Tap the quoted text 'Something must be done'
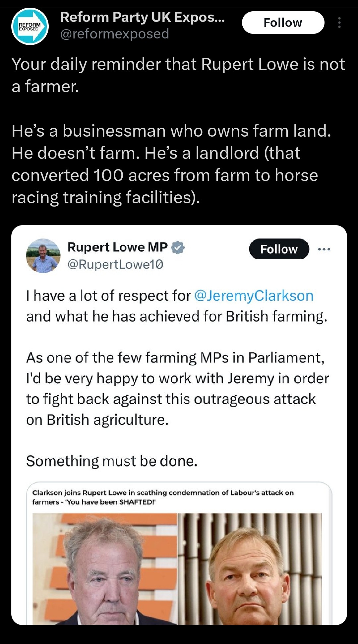Screen dimensions: 358x644 [x=112, y=461]
